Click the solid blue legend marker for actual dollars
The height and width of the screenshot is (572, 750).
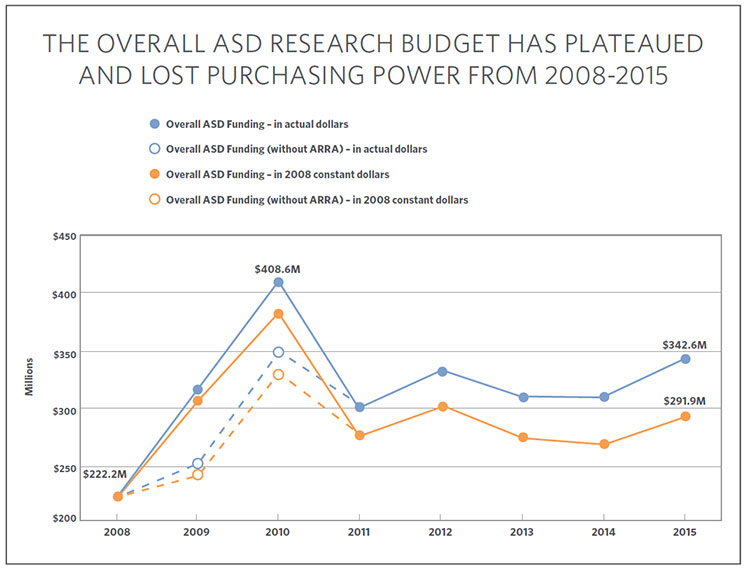[152, 123]
